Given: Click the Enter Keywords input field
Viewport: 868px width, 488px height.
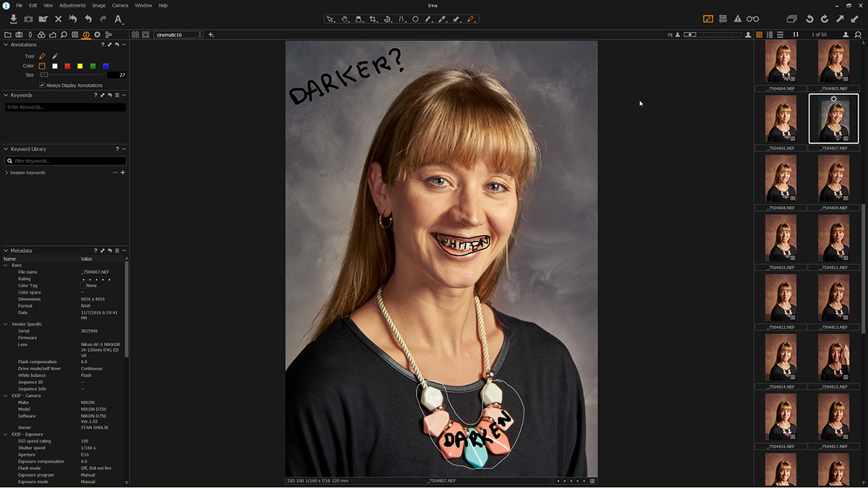Looking at the screenshot, I should 65,107.
